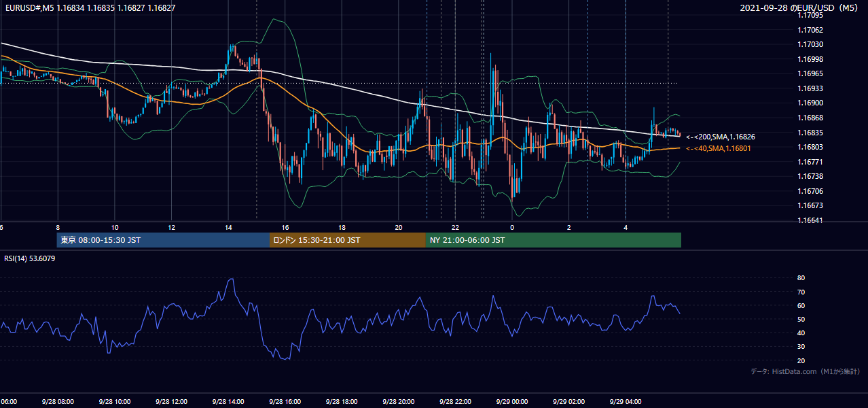Viewport: 868px width, 408px height.
Task: Click the 9/28 16:00 bottom time label
Action: (285, 401)
